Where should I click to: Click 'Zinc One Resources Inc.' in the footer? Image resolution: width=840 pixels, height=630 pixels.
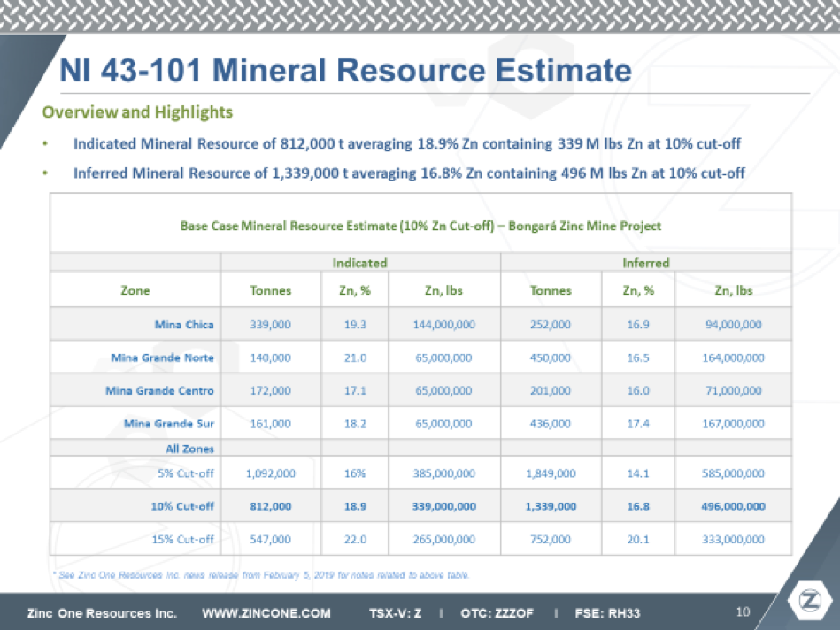pos(102,613)
